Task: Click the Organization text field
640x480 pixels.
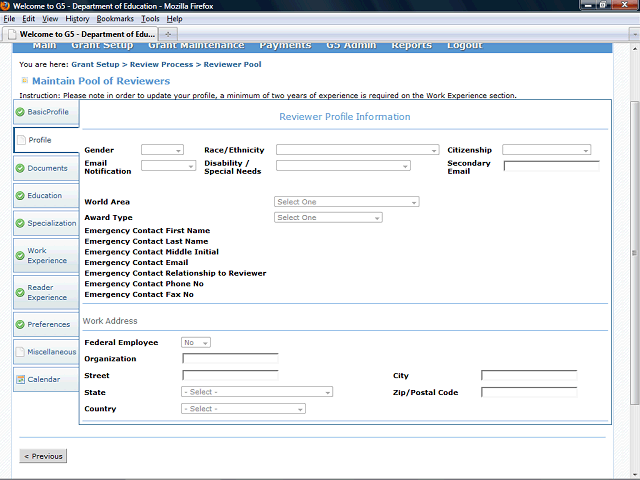Action: (230, 359)
